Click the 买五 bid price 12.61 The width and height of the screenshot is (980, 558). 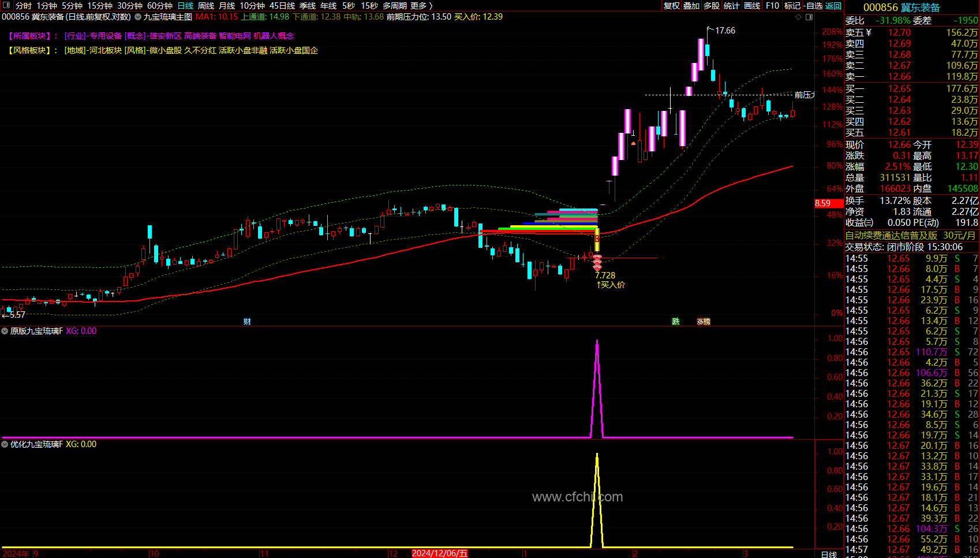[899, 133]
